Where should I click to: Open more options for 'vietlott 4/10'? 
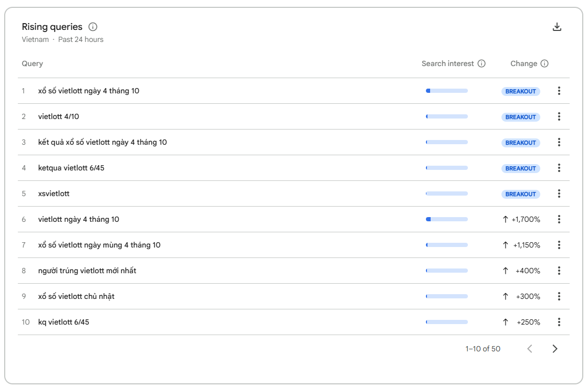(x=559, y=116)
